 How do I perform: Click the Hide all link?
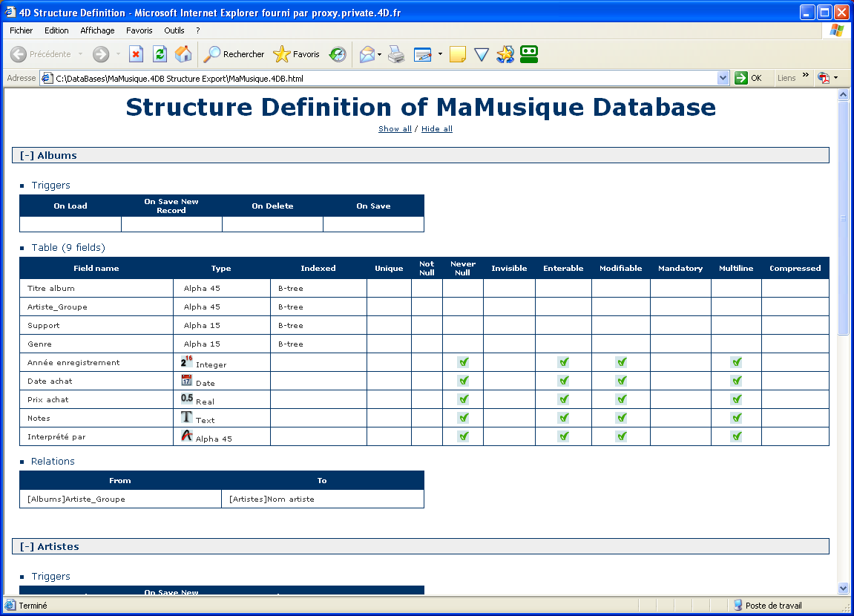(437, 129)
